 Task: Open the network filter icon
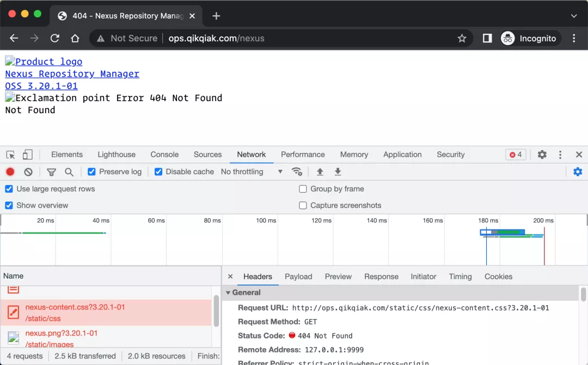point(51,172)
